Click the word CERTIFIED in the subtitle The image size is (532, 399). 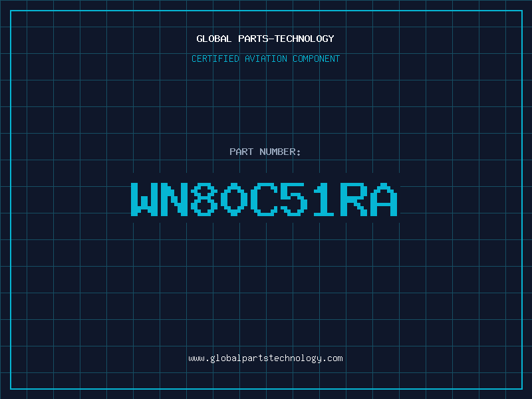tap(215, 59)
